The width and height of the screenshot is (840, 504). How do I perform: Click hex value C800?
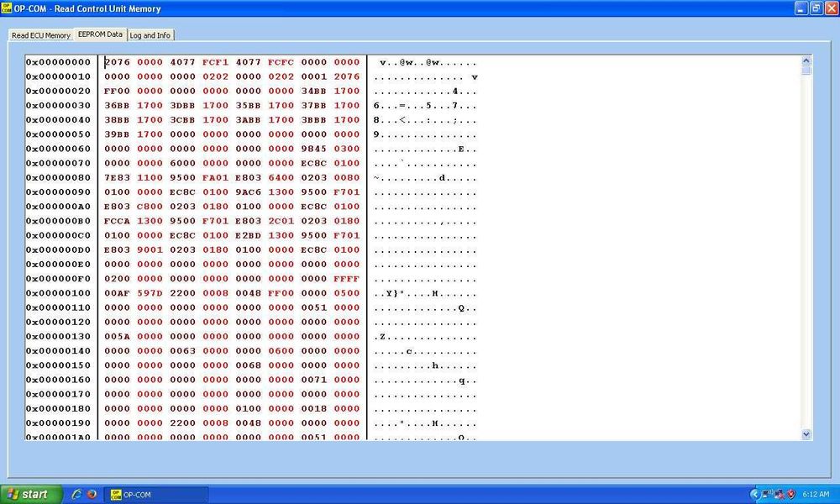(150, 207)
